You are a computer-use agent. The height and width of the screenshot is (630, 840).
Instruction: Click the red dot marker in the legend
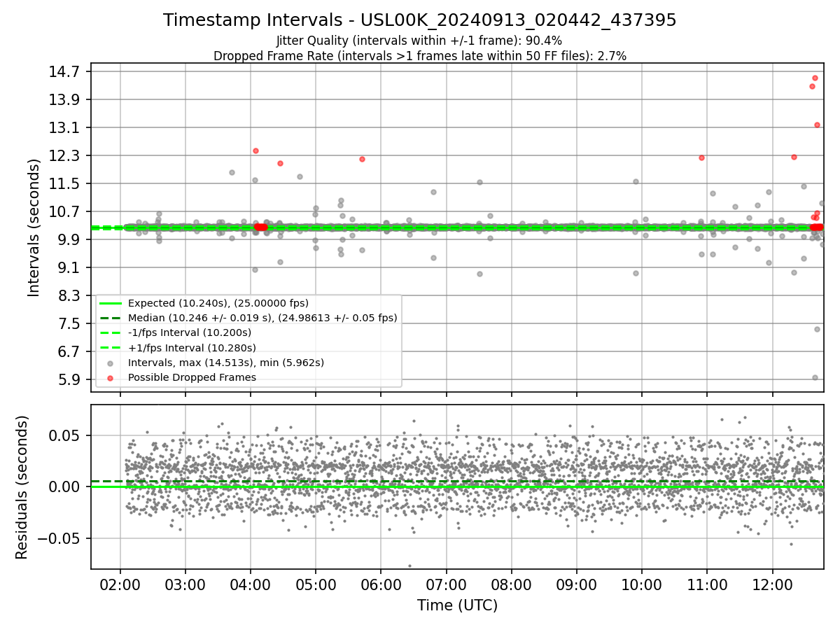click(x=111, y=377)
